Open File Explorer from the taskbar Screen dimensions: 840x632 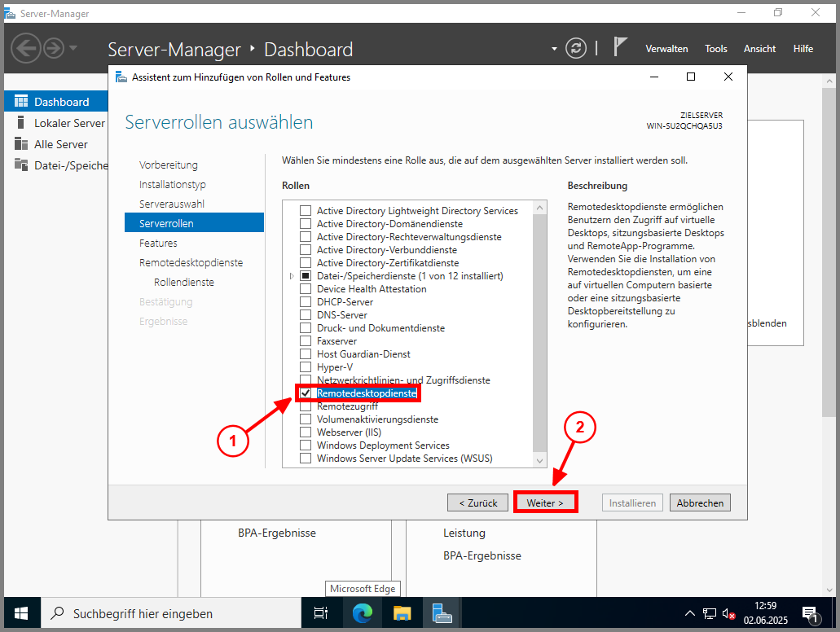tap(402, 612)
